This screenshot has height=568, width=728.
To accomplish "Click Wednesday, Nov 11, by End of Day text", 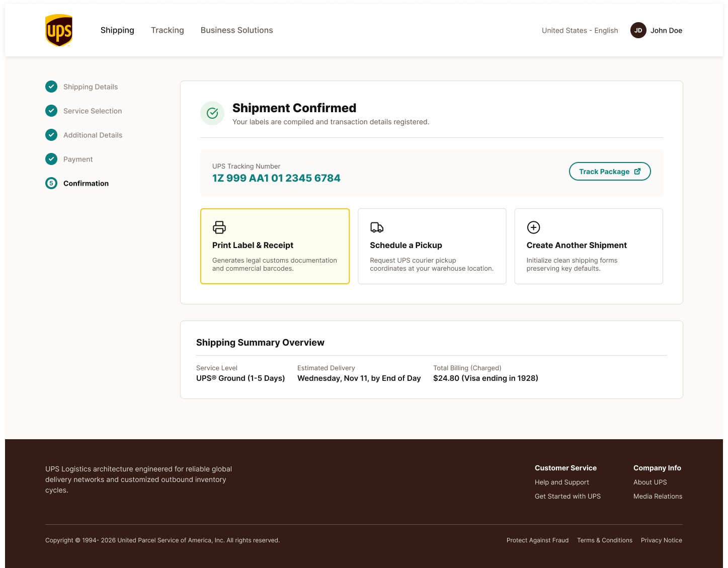I will point(359,378).
